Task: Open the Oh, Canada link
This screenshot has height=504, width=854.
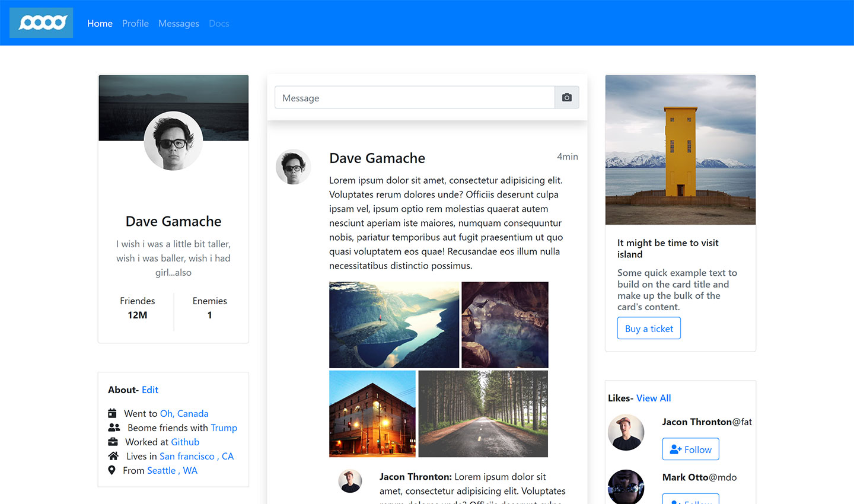Action: click(x=184, y=413)
